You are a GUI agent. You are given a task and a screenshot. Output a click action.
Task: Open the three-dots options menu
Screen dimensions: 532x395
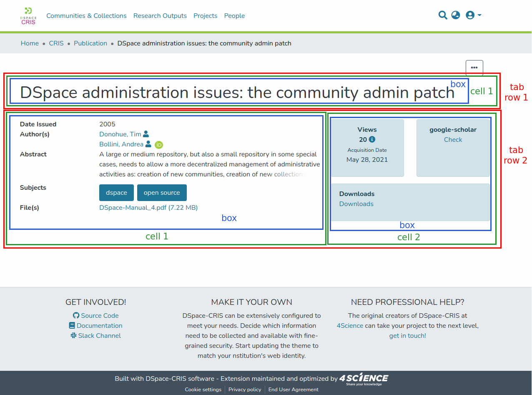(474, 68)
